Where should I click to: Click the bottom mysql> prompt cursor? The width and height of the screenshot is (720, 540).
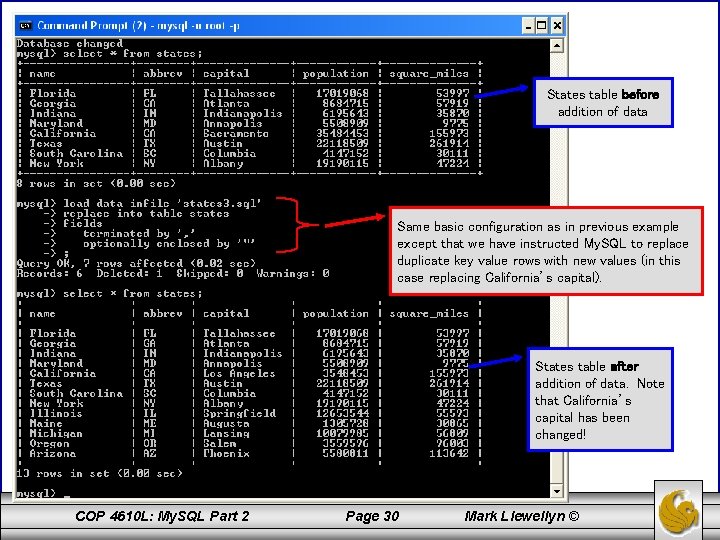67,496
